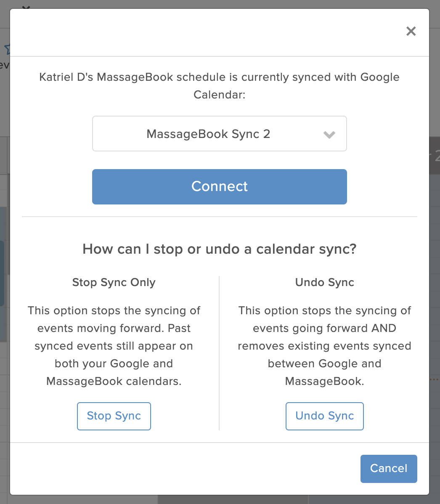The height and width of the screenshot is (504, 440).
Task: Click the empty dialog header area beside X
Action: pos(206,32)
